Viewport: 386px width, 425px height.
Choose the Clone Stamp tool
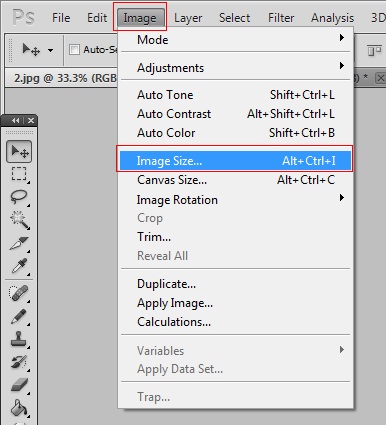pyautogui.click(x=19, y=339)
